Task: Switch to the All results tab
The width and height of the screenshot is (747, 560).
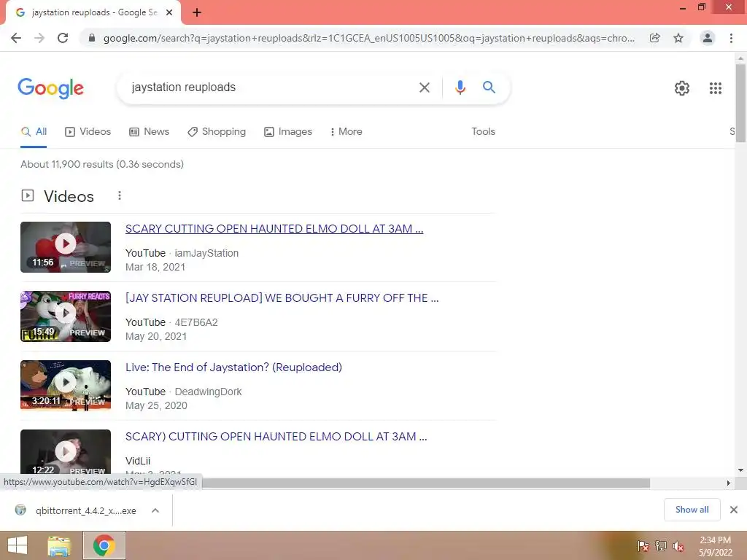Action: pyautogui.click(x=34, y=131)
